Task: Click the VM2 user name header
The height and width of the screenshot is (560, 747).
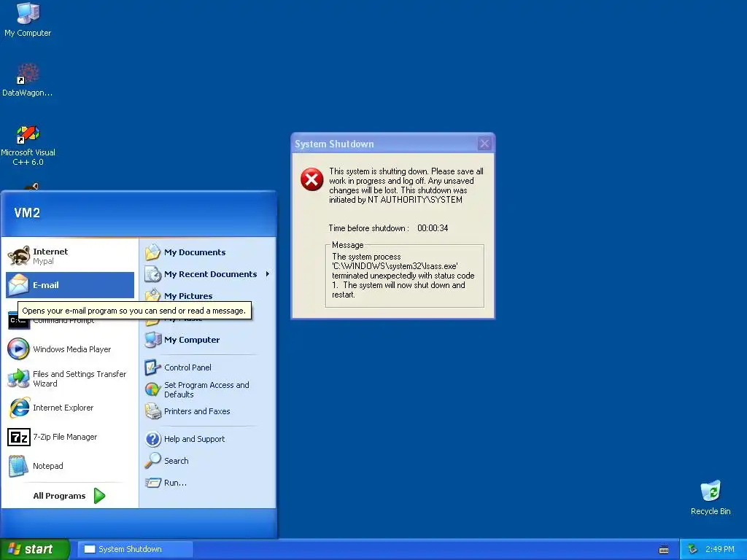Action: pyautogui.click(x=27, y=213)
